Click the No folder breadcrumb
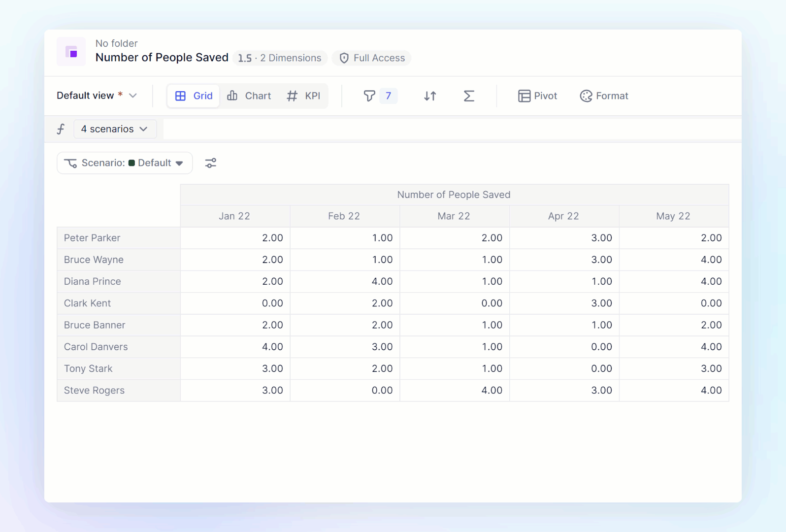This screenshot has height=532, width=786. 117,43
